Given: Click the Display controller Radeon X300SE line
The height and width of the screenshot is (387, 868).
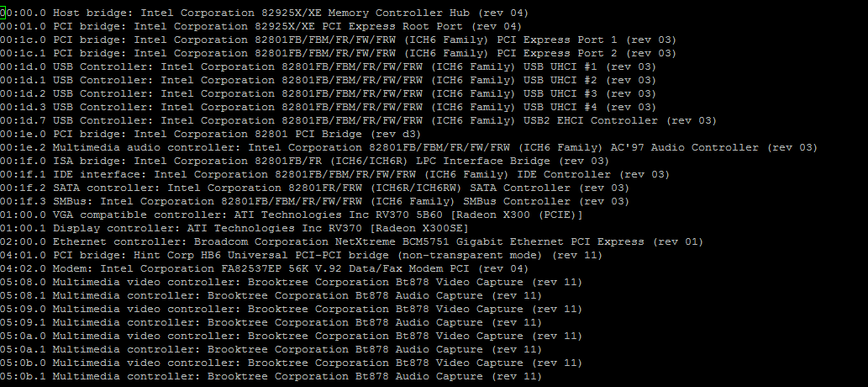Looking at the screenshot, I should click(x=234, y=229).
